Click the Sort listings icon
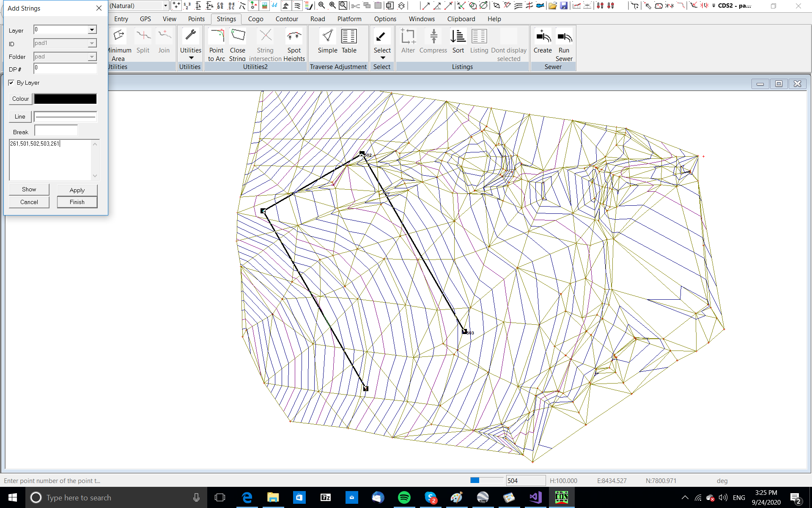The width and height of the screenshot is (812, 508). [x=458, y=37]
